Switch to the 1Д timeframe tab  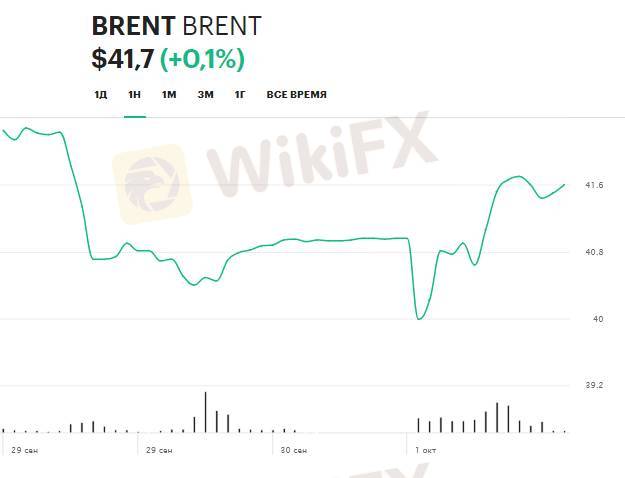[100, 95]
